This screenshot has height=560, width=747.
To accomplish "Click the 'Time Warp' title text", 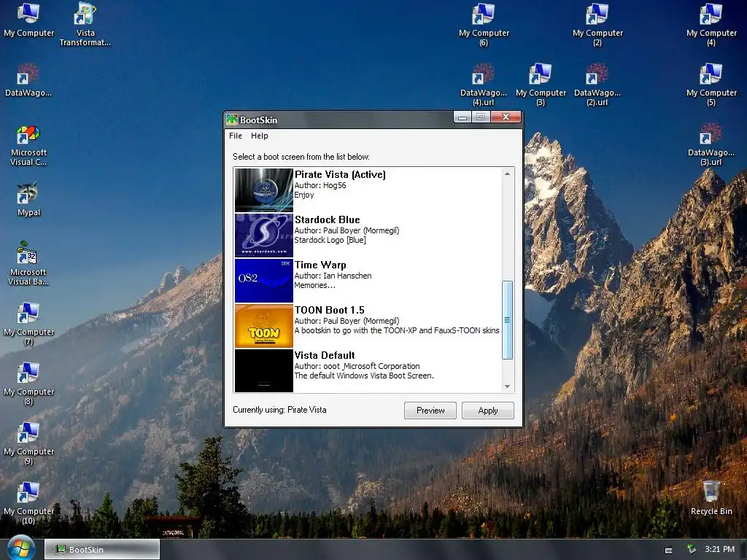I will click(x=320, y=265).
